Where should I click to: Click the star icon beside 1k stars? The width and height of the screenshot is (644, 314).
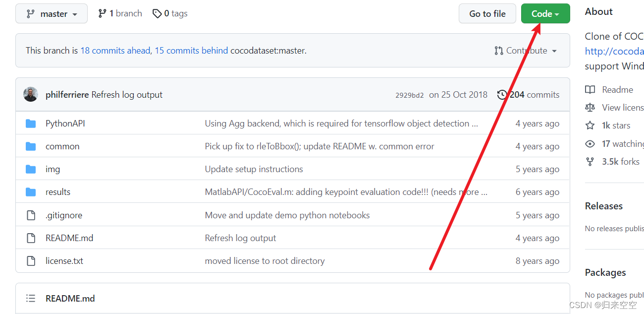point(590,126)
